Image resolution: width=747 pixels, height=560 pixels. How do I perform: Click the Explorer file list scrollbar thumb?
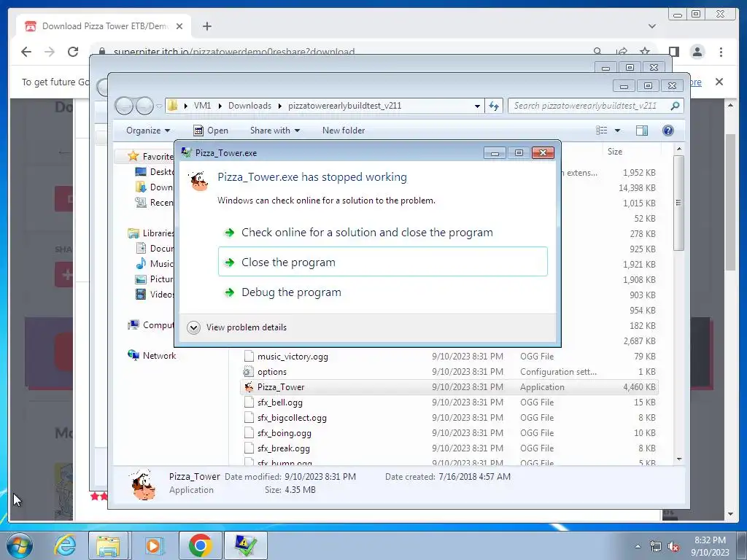click(x=679, y=203)
